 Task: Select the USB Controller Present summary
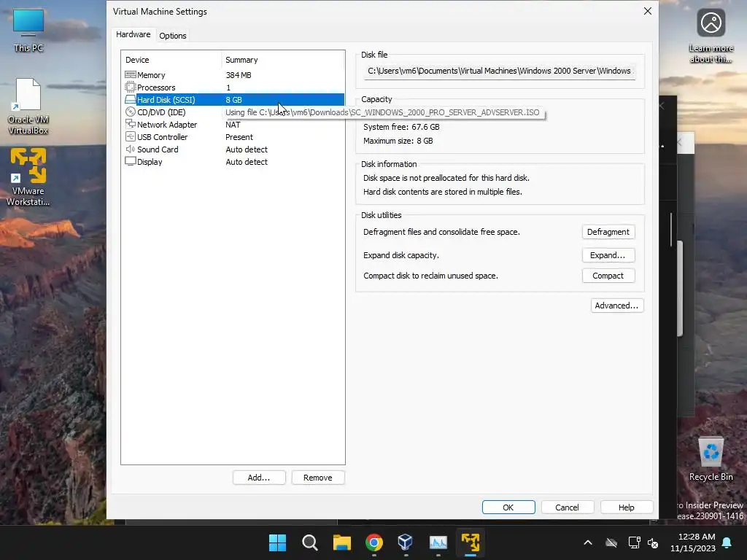(x=239, y=137)
